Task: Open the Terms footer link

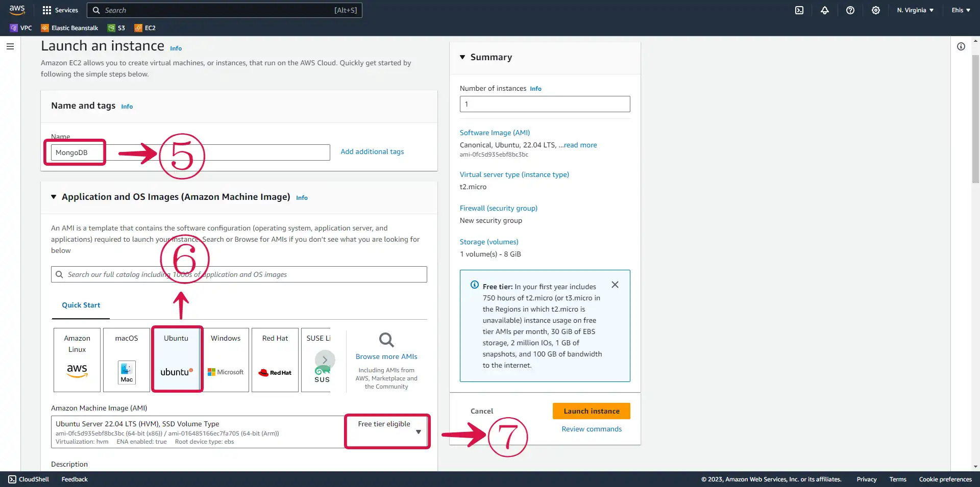Action: point(898,479)
